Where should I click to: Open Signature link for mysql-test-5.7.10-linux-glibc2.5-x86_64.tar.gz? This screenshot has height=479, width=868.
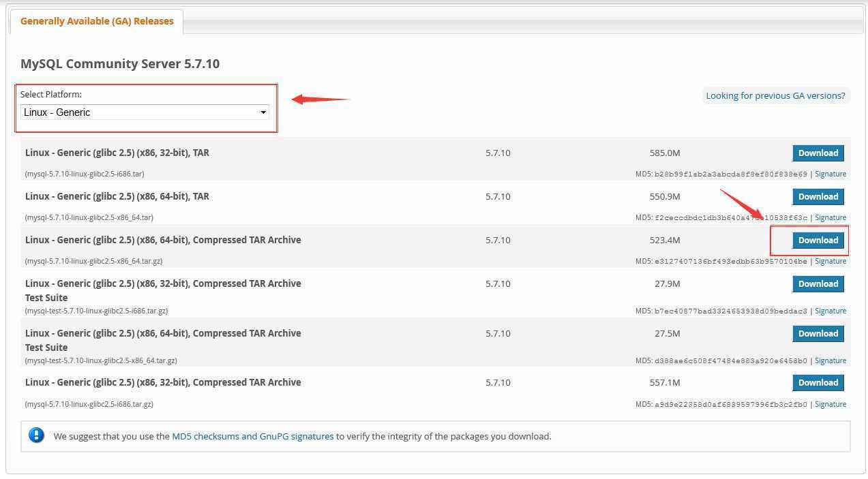(x=830, y=360)
